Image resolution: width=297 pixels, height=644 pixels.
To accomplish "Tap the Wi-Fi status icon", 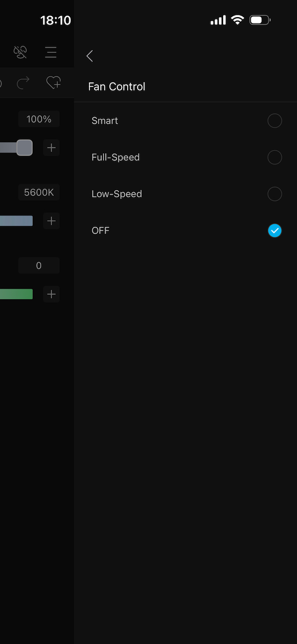I will 237,20.
